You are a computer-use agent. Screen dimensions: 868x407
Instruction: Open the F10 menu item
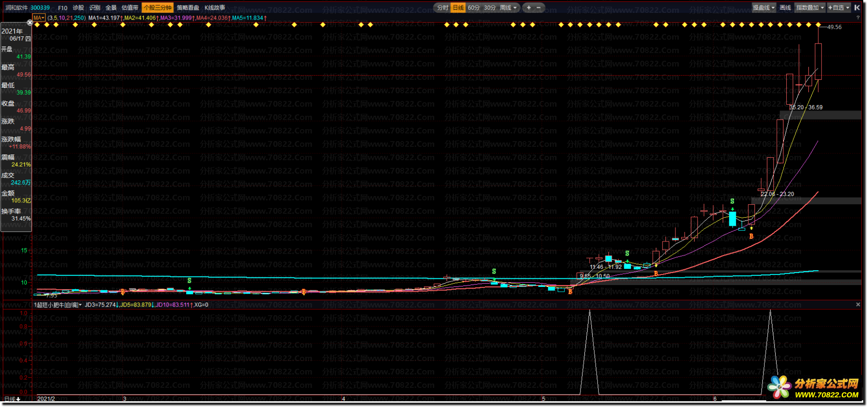pyautogui.click(x=63, y=8)
